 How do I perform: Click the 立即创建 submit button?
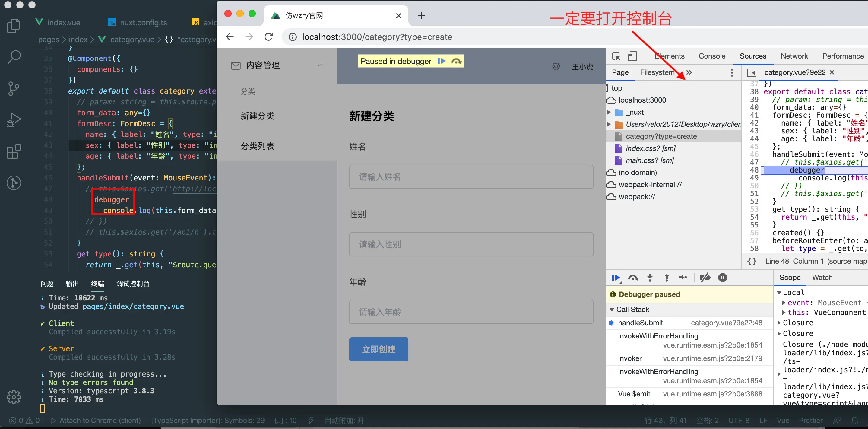coord(379,349)
